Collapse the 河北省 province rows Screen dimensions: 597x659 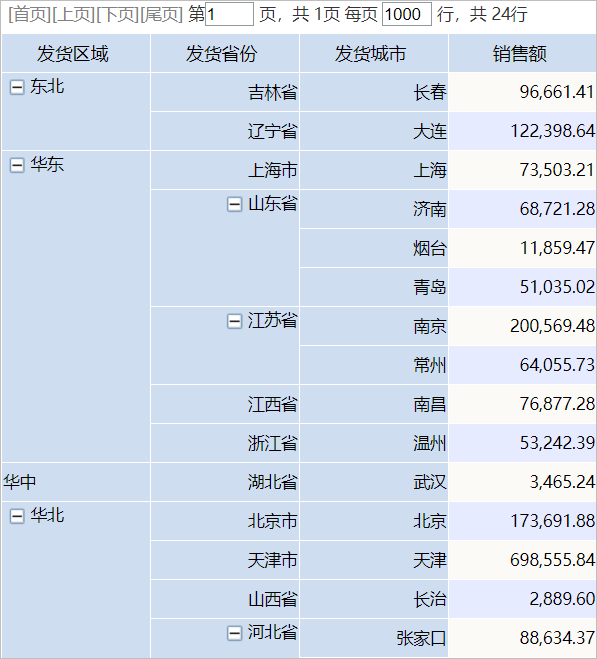pos(235,633)
